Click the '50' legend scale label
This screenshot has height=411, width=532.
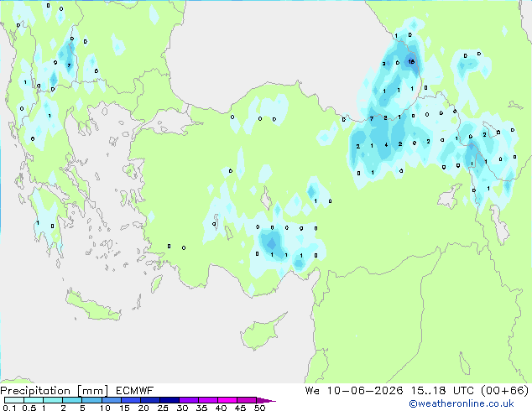click(x=259, y=408)
